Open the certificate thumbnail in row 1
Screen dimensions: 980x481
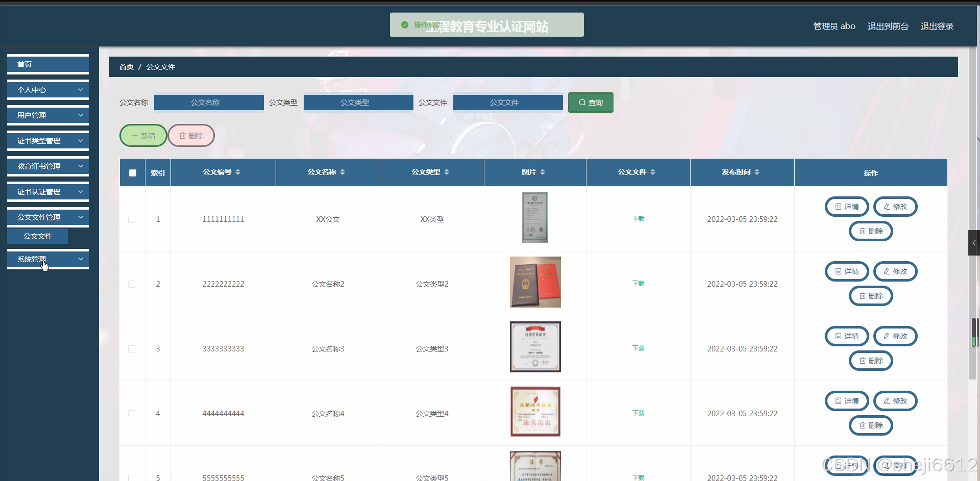pos(535,217)
